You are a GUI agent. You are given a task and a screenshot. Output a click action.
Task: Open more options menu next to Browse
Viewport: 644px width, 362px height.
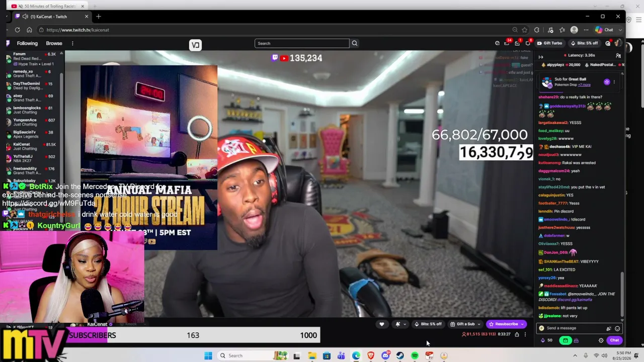point(72,43)
